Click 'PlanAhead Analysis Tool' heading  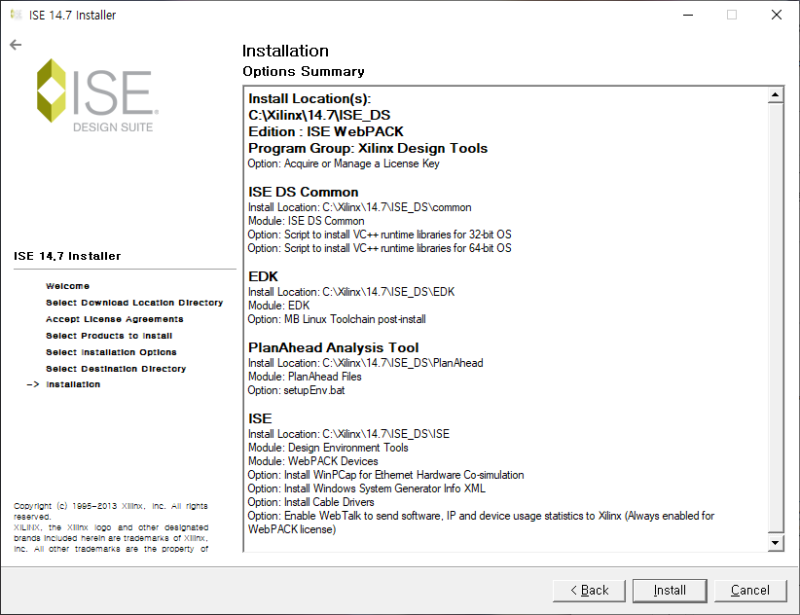point(333,348)
